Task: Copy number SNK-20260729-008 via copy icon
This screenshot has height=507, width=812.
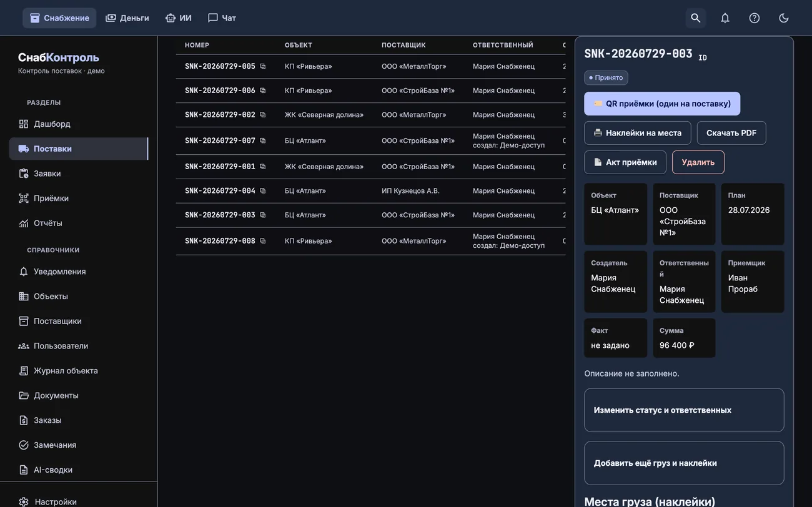Action: [x=262, y=241]
